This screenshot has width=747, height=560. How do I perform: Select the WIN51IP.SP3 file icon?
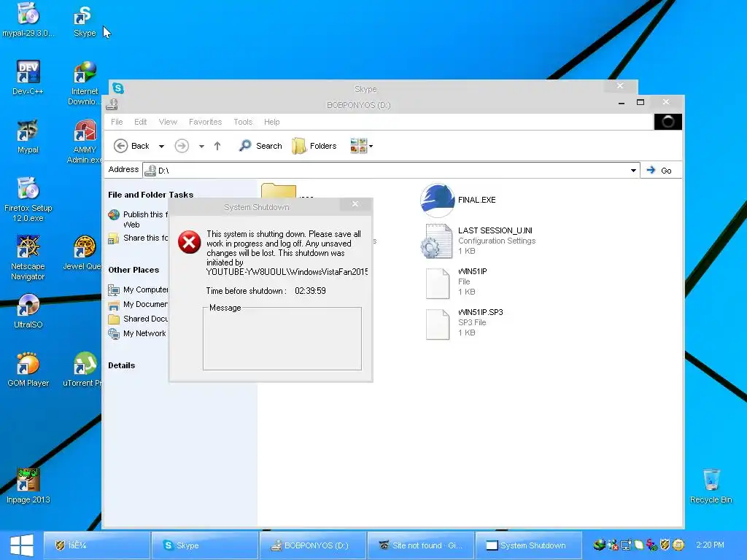point(438,324)
